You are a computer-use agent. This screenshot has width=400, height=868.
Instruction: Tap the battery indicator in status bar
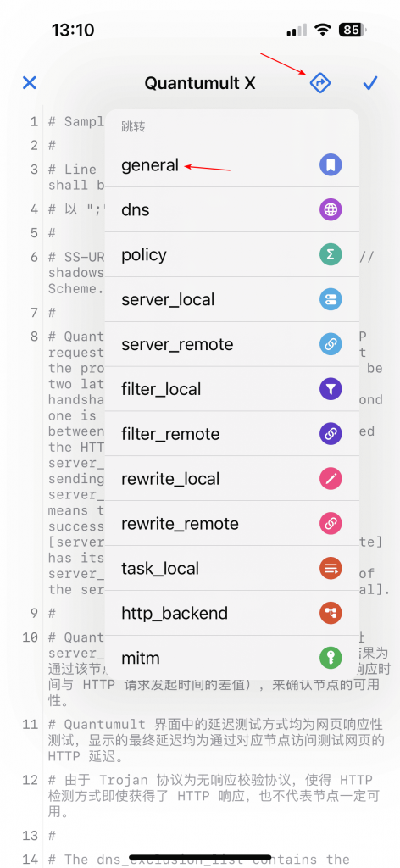coord(353,30)
